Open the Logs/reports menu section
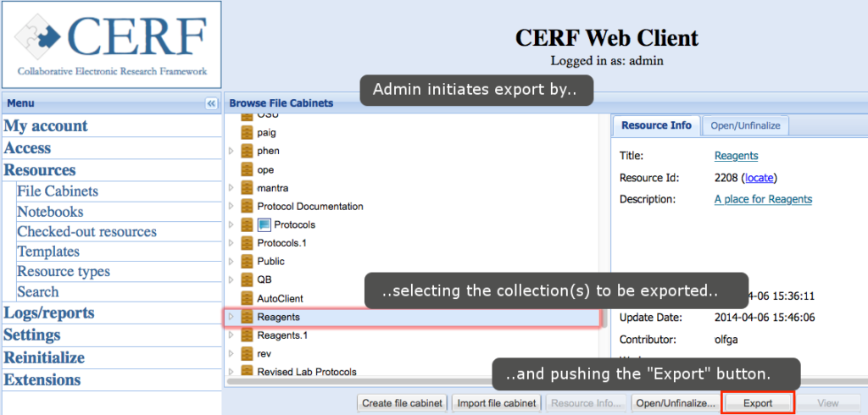Image resolution: width=868 pixels, height=415 pixels. (x=49, y=313)
